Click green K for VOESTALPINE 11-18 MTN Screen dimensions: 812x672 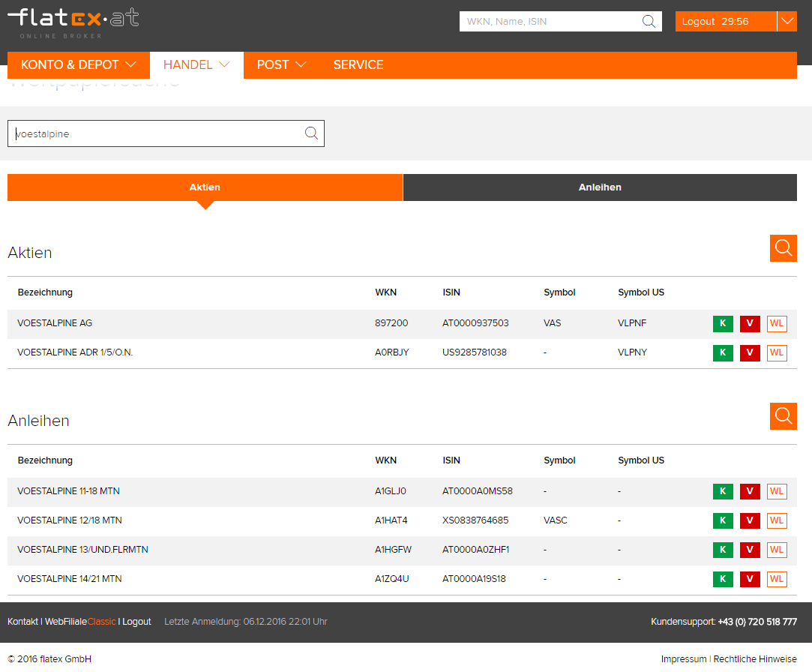coord(723,491)
